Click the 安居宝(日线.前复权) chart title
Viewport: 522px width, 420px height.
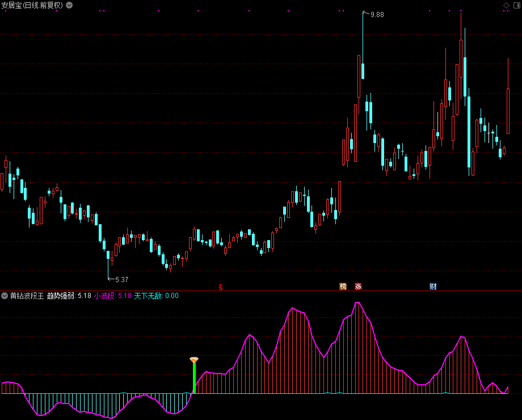pos(32,5)
